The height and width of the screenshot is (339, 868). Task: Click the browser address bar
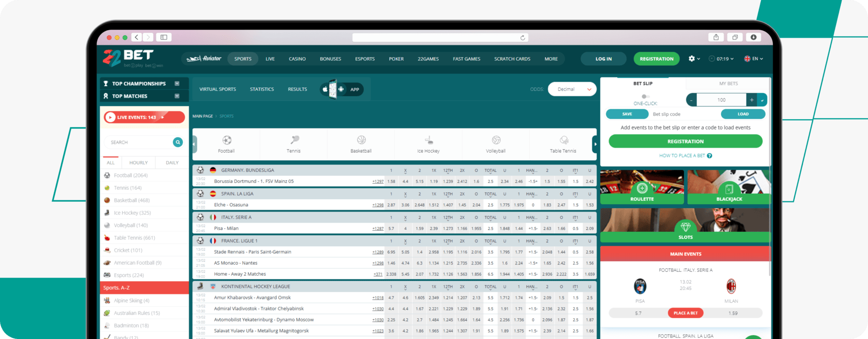click(440, 38)
